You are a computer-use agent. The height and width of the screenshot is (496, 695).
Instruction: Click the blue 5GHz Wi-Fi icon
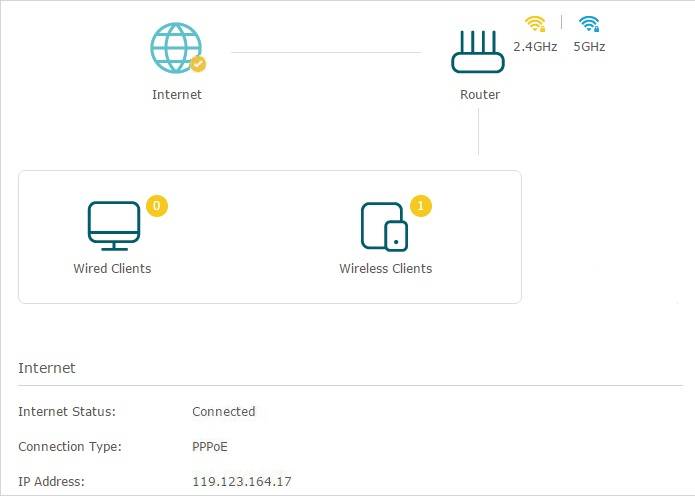pos(589,23)
